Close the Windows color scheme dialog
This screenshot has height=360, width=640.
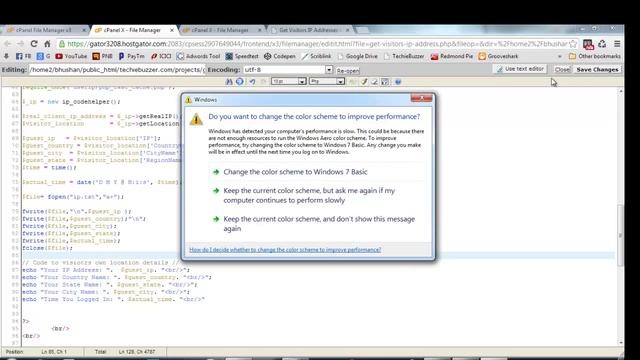tap(421, 98)
